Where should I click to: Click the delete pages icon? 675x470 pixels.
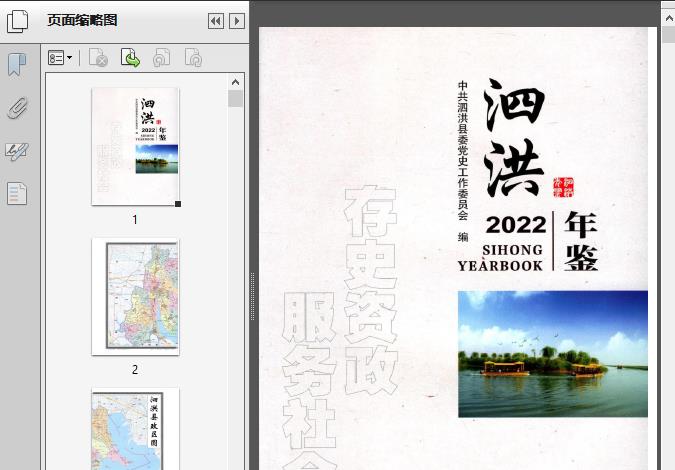[x=98, y=58]
